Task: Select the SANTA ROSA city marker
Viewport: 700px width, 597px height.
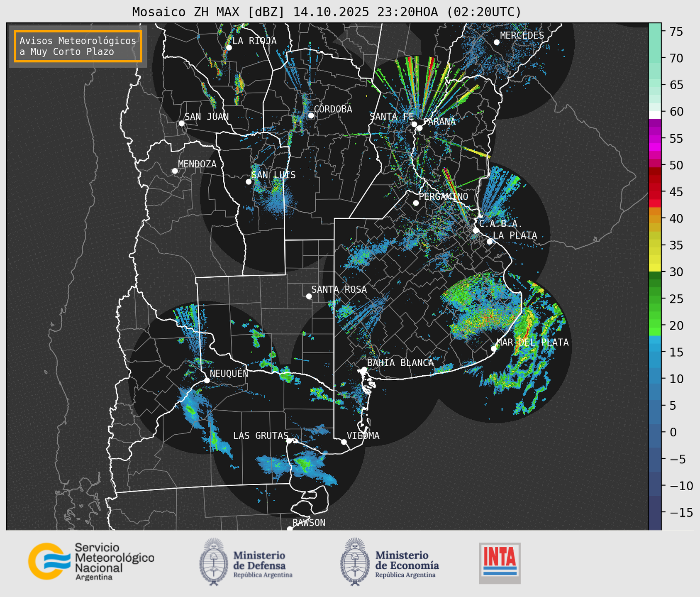Action: coord(309,296)
